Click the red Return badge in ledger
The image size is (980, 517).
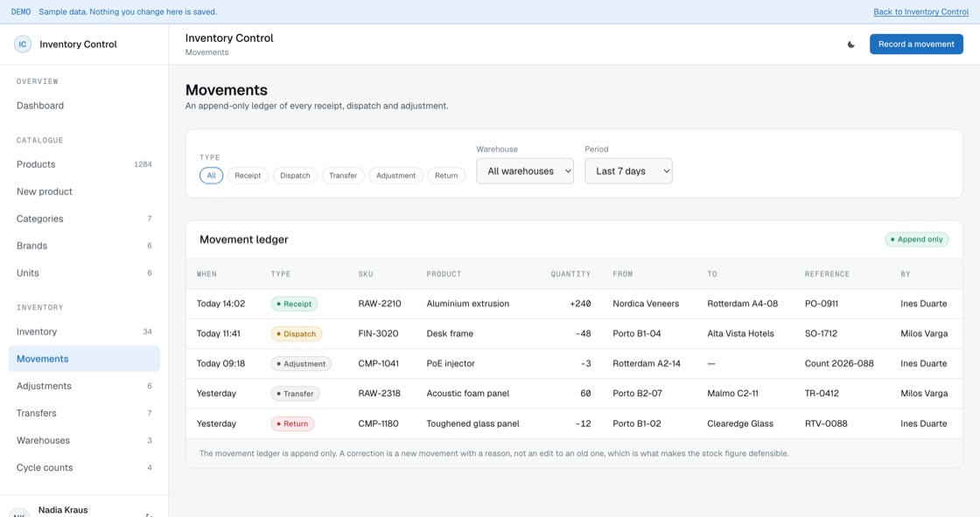[x=292, y=424]
